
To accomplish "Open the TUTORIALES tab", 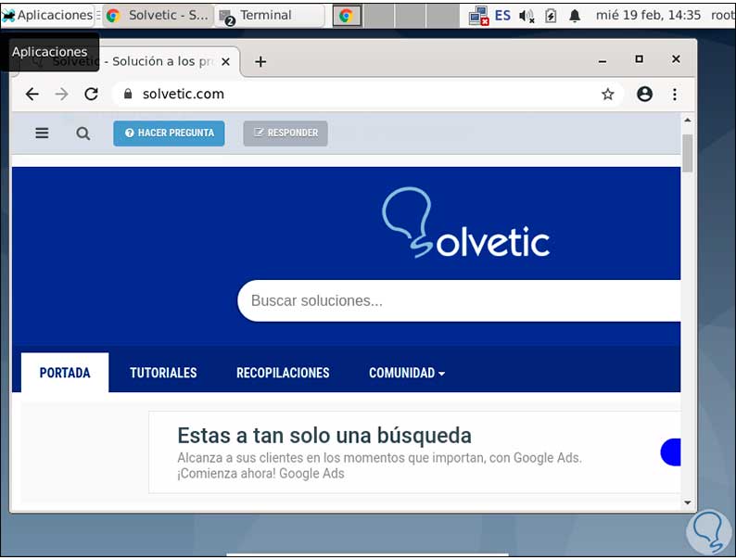I will click(163, 373).
